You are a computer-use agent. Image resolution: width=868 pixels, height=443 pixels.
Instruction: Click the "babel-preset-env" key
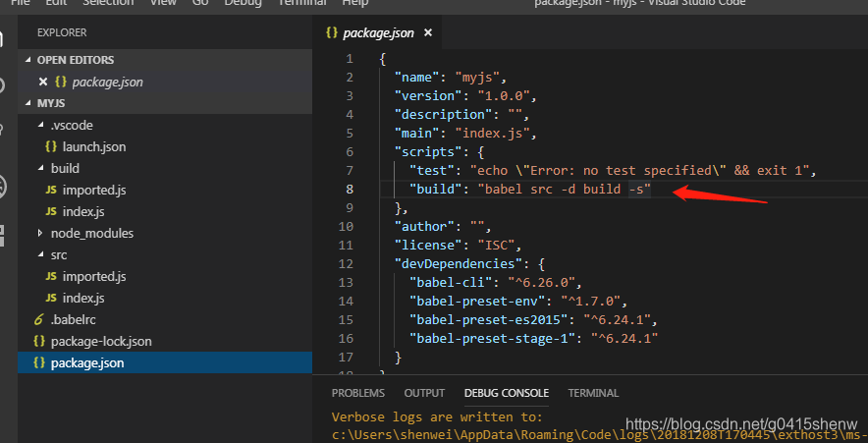point(476,302)
